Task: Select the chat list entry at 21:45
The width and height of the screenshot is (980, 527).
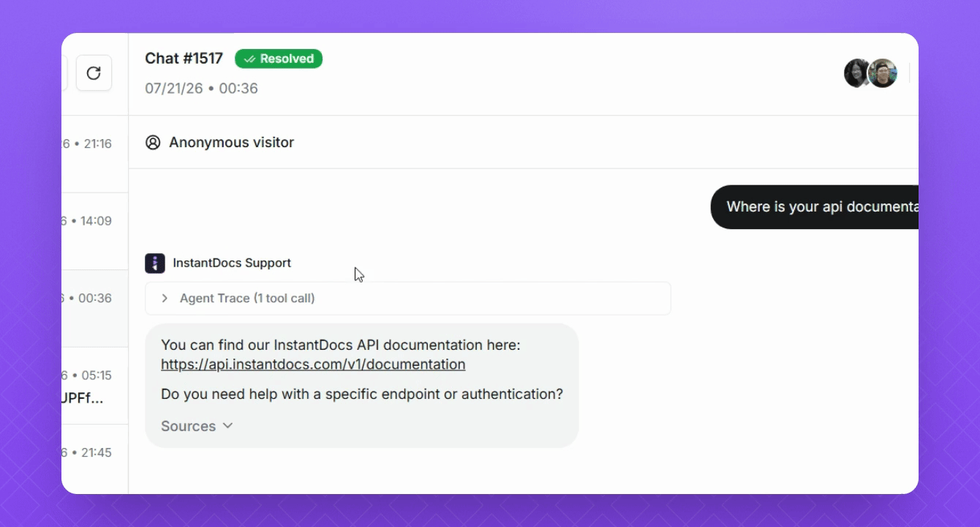Action: click(x=95, y=459)
